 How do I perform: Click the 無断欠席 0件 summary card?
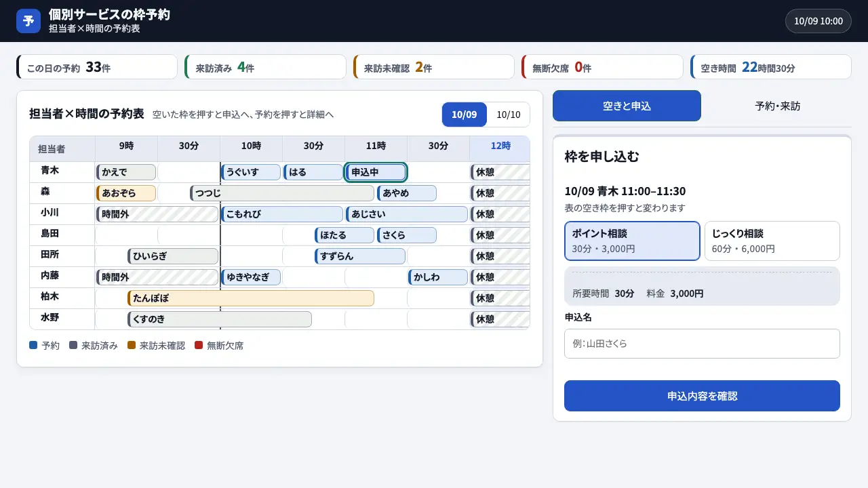tap(602, 67)
